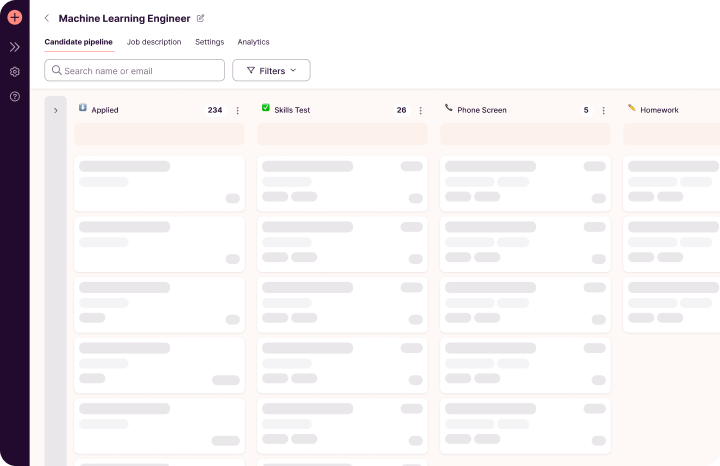This screenshot has height=466, width=720.
Task: Select the Settings tab
Action: (209, 42)
